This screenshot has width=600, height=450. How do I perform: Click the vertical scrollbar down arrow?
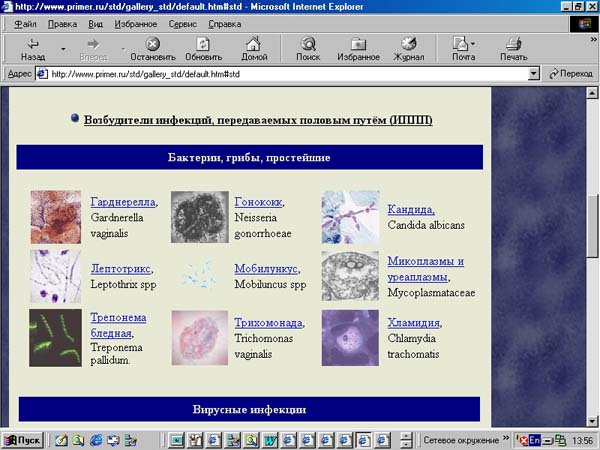click(591, 422)
